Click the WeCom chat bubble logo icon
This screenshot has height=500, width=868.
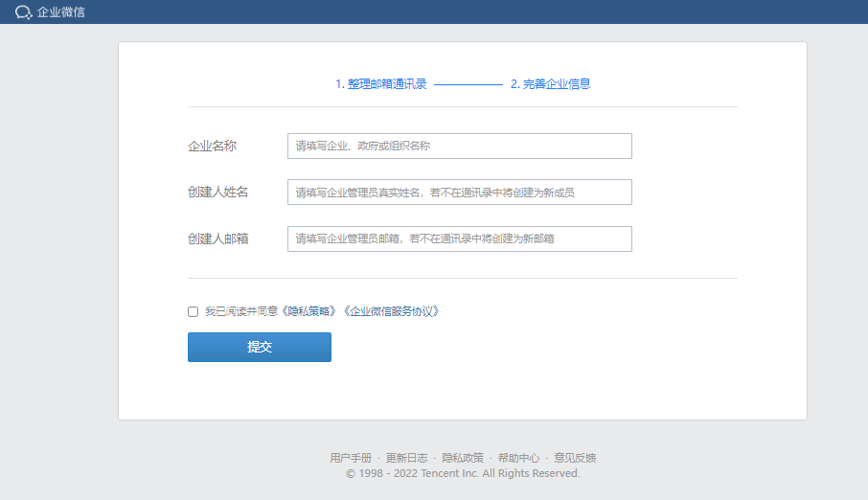pyautogui.click(x=24, y=12)
